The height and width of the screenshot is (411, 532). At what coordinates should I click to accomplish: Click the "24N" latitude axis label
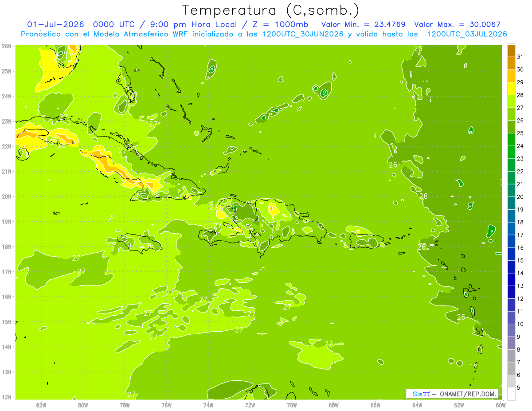coord(7,96)
